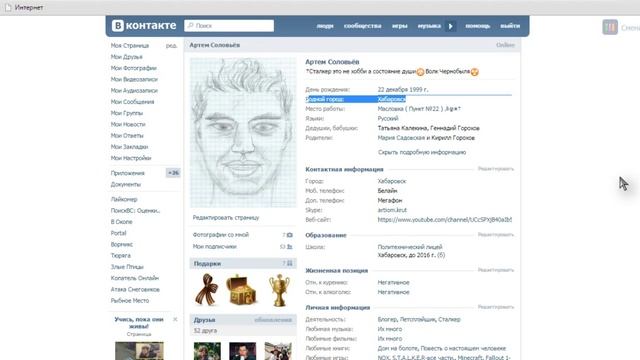Screen dimensions: 640x360
Task: Close the 'Учись, пока они живы' ad
Action: (x=175, y=319)
